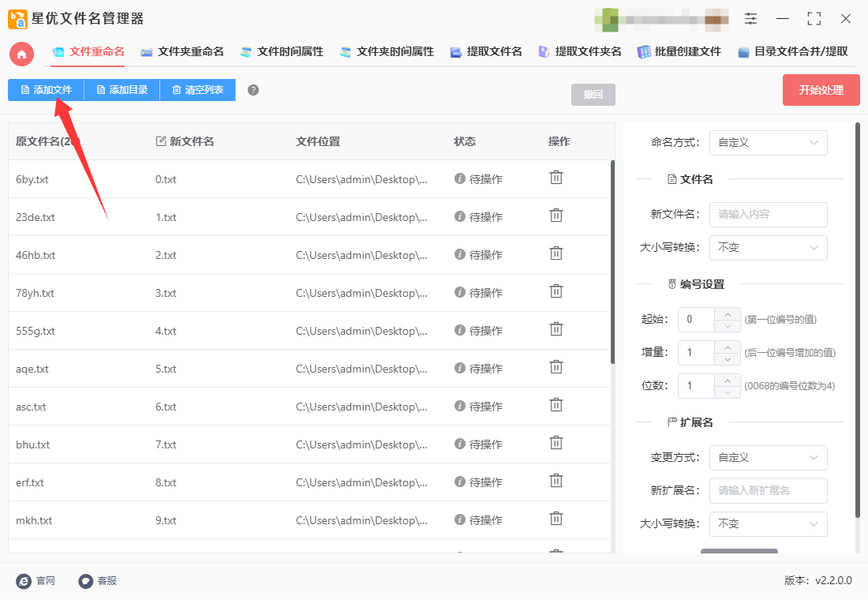Select the new name 9.txt cell
868x600 pixels.
coord(166,521)
